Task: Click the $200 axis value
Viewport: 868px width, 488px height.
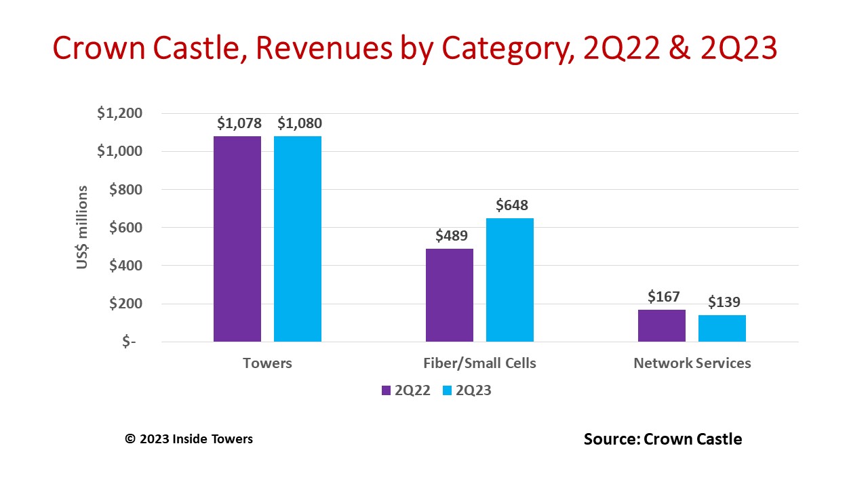Action: (125, 304)
